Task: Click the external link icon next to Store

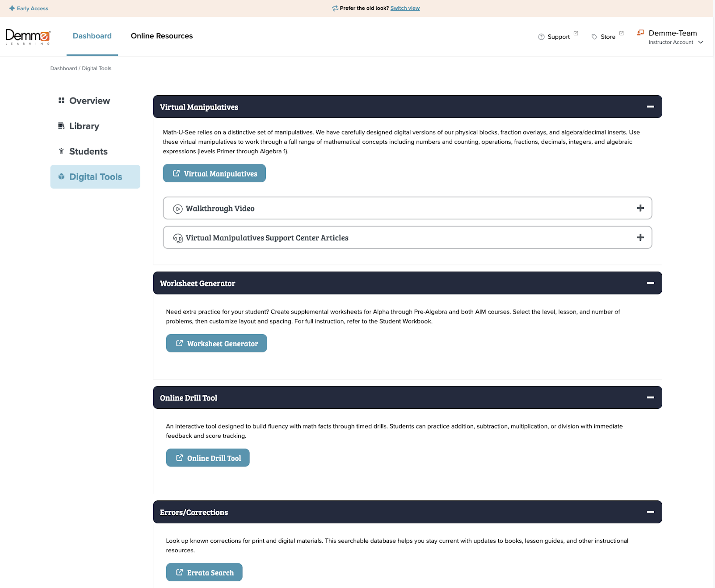Action: 621,34
